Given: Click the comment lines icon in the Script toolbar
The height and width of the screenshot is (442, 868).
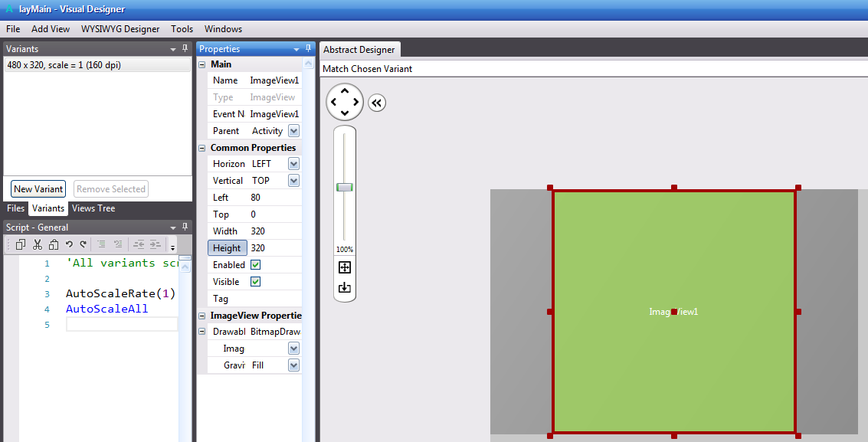Looking at the screenshot, I should [x=101, y=244].
